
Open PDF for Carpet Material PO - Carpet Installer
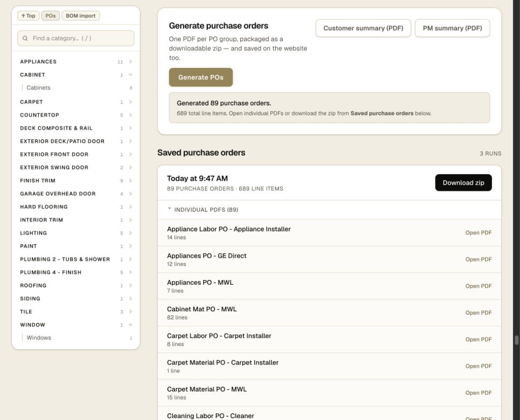point(478,366)
